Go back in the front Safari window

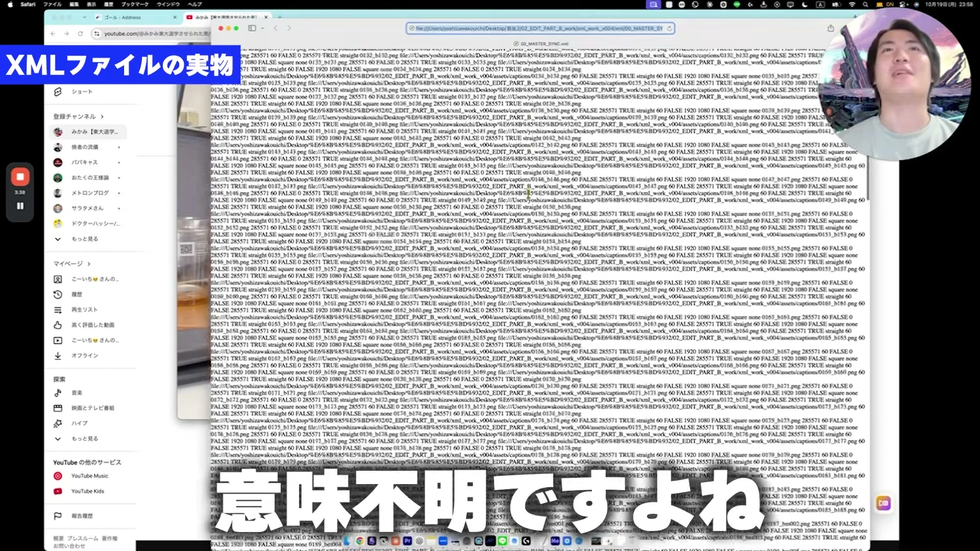click(x=276, y=29)
